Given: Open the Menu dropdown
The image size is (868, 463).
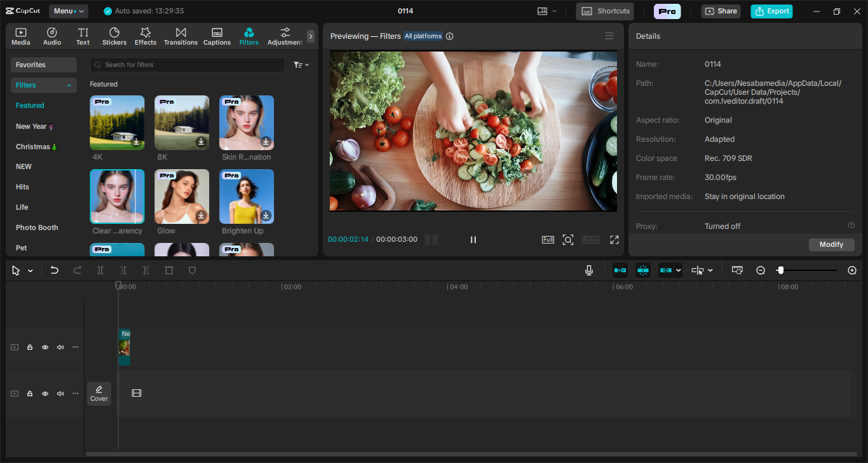Looking at the screenshot, I should pos(69,11).
